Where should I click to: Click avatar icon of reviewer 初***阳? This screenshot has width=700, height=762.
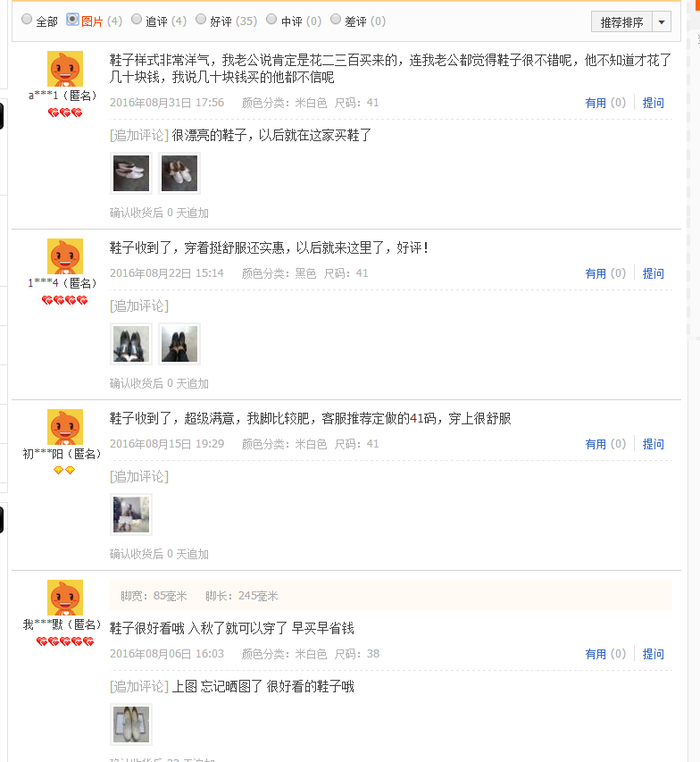tap(65, 427)
